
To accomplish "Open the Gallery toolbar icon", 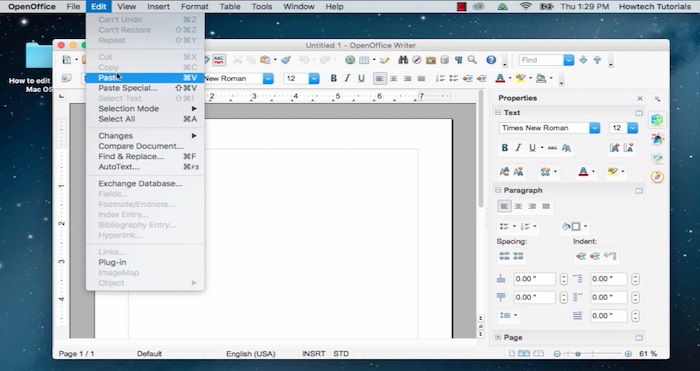I will 431,60.
